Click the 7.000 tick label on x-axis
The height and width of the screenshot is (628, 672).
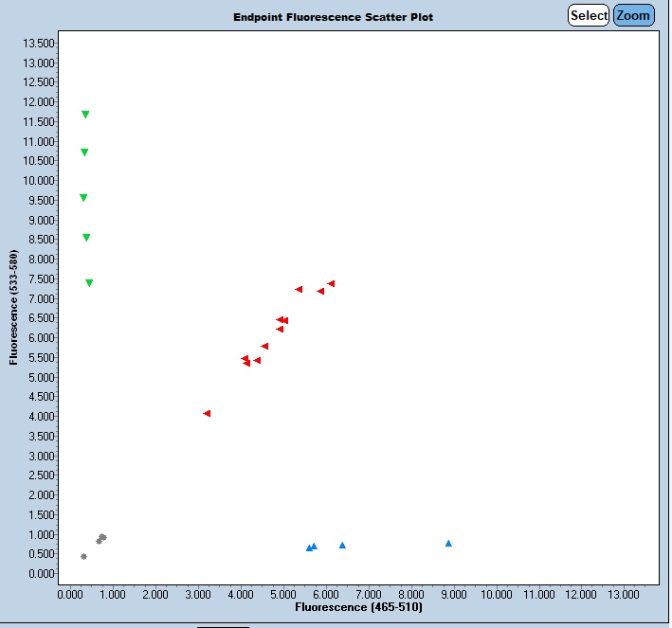[x=368, y=594]
